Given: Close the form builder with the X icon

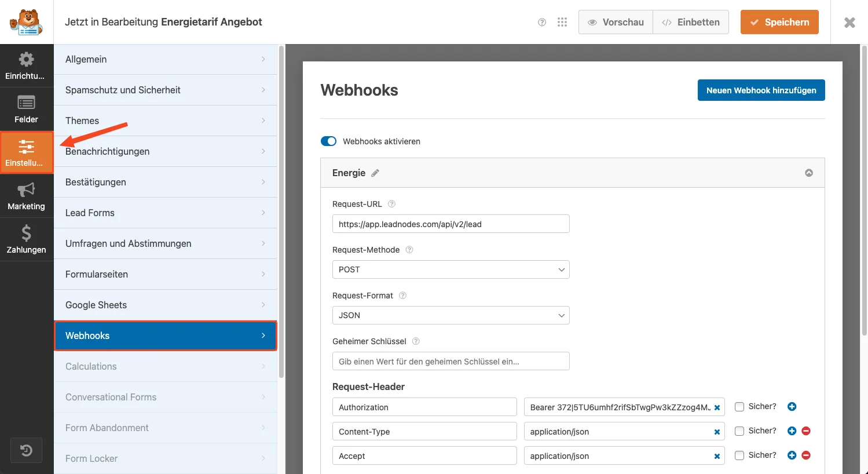Looking at the screenshot, I should click(x=849, y=22).
